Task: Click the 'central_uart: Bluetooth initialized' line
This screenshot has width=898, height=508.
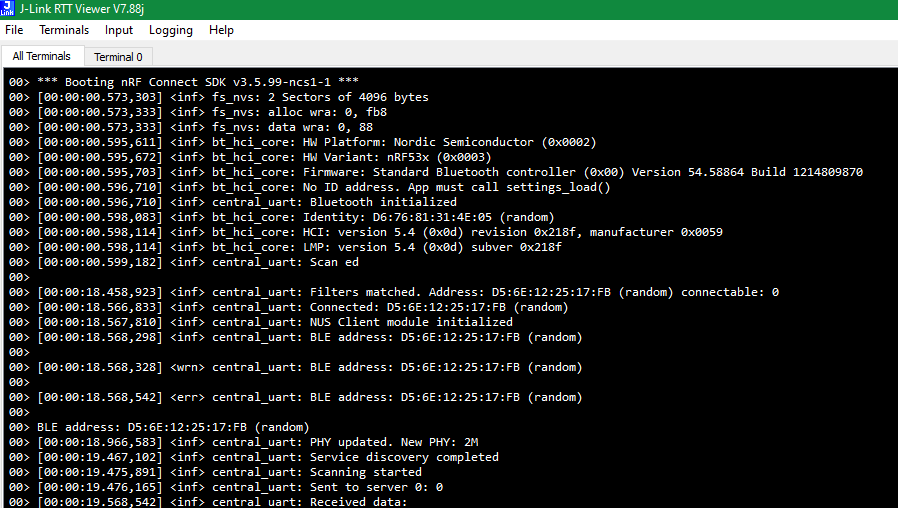Action: point(233,202)
